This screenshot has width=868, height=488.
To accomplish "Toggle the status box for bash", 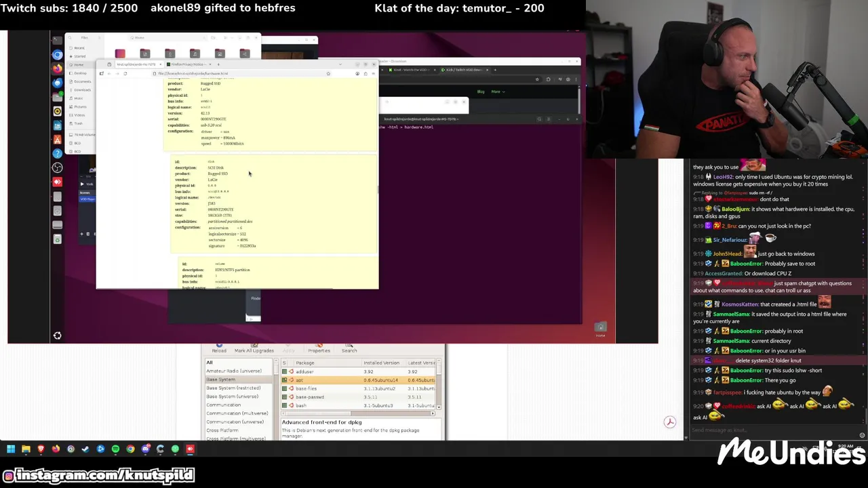I will 284,405.
